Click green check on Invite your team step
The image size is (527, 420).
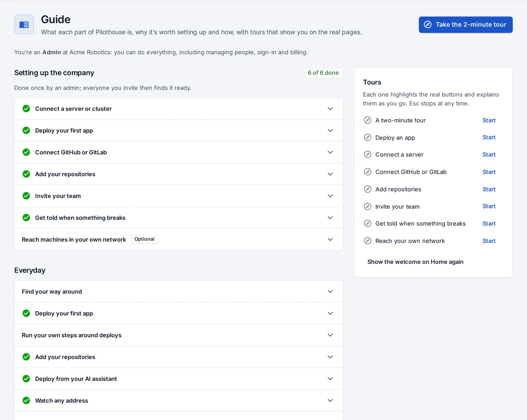(26, 196)
